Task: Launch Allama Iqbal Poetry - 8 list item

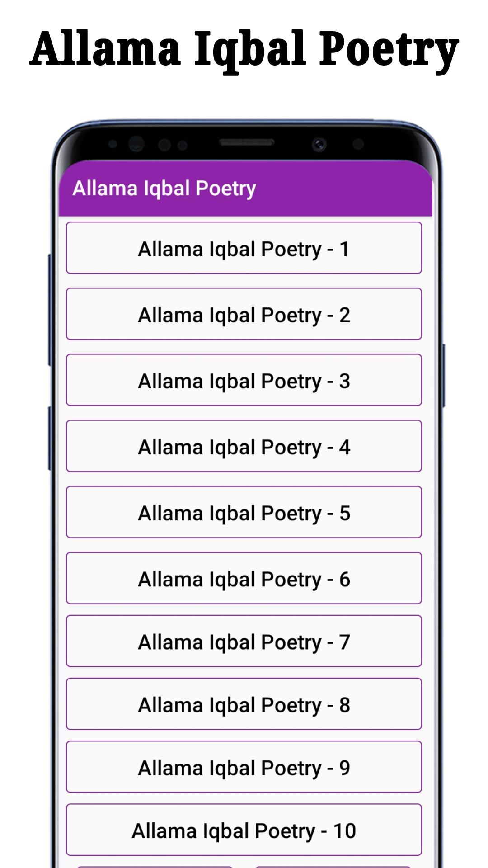Action: (244, 704)
